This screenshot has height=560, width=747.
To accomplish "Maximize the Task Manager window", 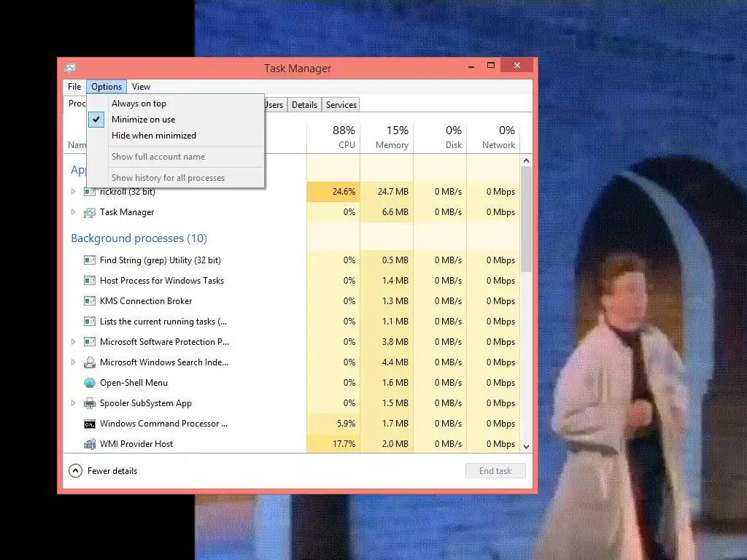I will (x=491, y=65).
